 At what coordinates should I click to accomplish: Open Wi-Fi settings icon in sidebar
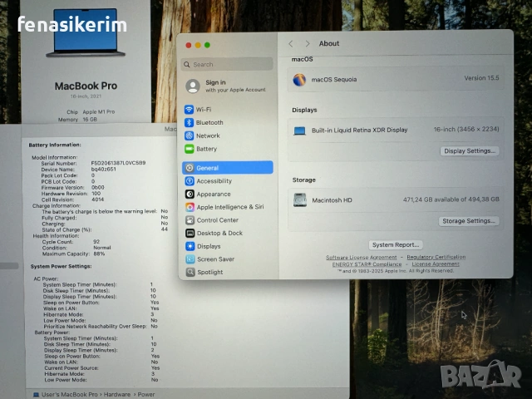pos(189,109)
